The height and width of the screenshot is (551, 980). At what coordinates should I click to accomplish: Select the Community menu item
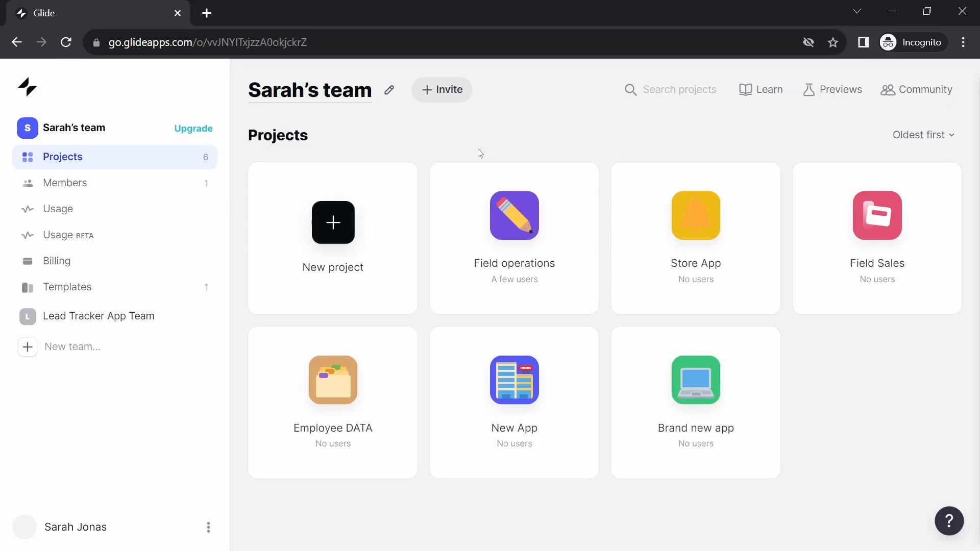click(918, 89)
